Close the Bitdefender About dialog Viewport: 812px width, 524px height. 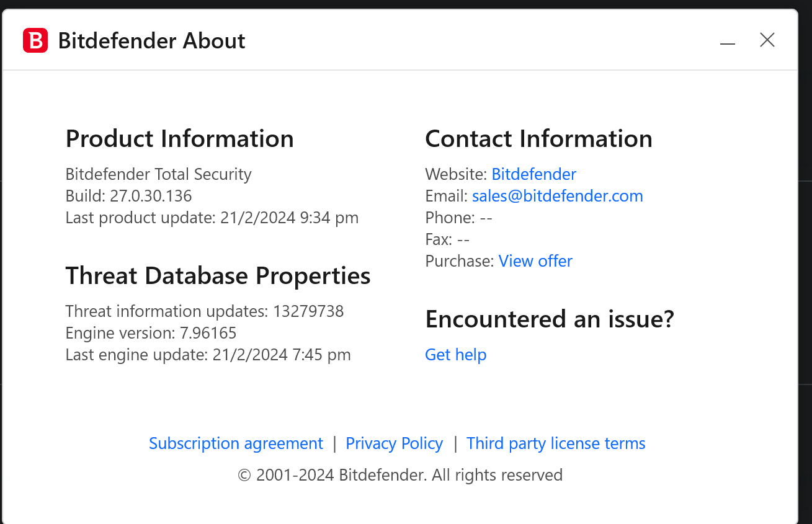(767, 40)
